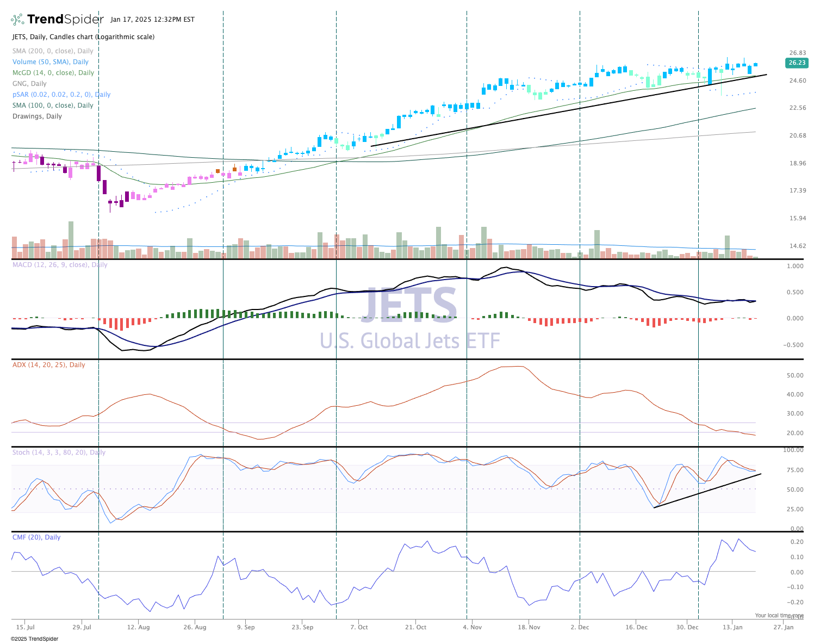Click the JETS, Daily, Candles chart title
820x644 pixels.
83,37
